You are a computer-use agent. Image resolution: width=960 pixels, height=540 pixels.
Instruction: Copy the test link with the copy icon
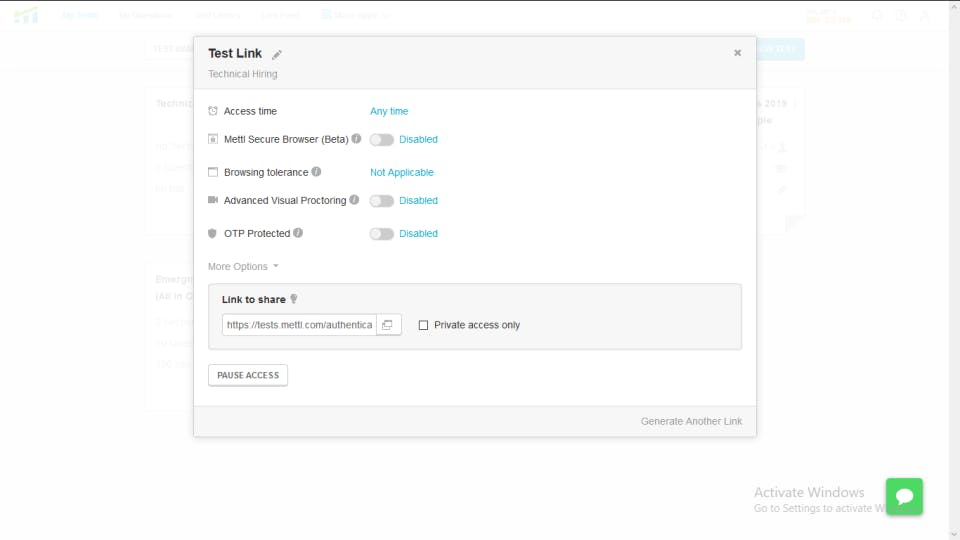point(388,324)
